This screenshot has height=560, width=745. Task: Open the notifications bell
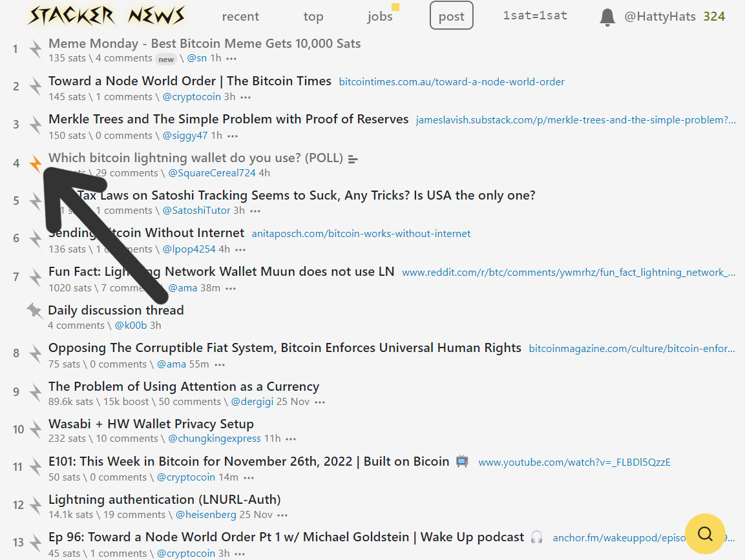tap(607, 17)
